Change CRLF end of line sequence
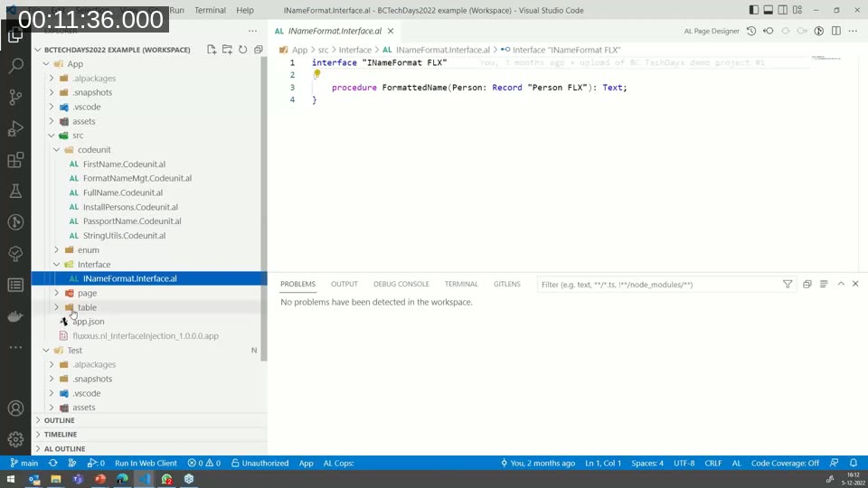Screen dimensions: 868x488 pyautogui.click(x=713, y=463)
